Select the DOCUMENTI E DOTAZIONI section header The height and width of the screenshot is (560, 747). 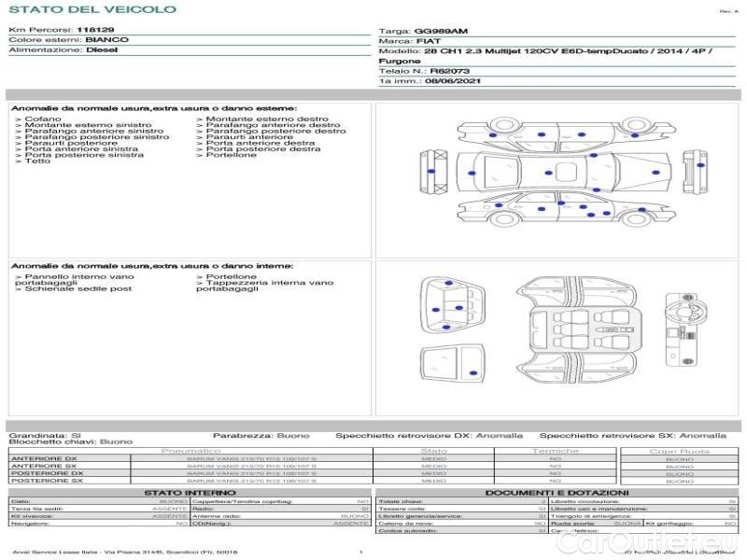tap(556, 492)
